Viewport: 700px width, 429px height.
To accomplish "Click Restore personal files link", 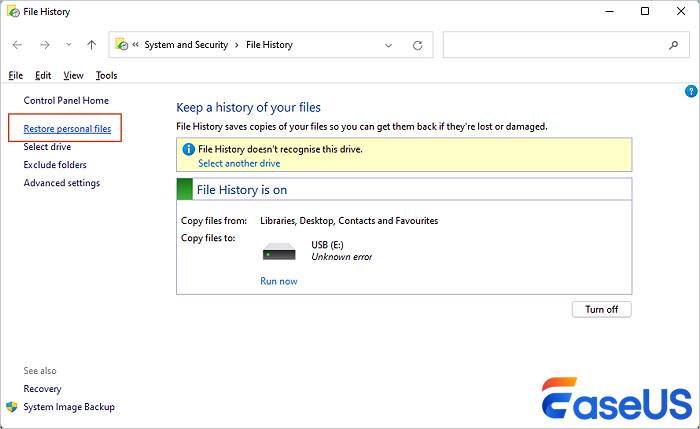I will (x=66, y=129).
